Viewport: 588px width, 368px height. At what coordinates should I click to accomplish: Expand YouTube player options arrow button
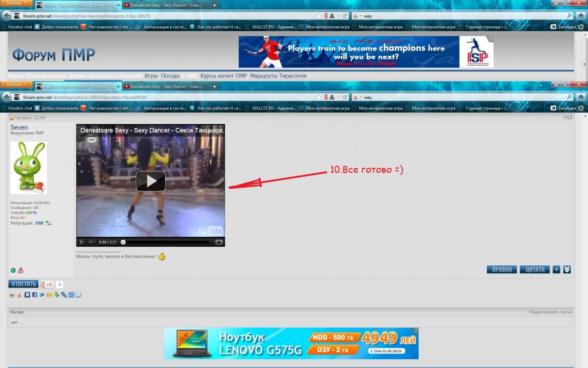coord(219,242)
